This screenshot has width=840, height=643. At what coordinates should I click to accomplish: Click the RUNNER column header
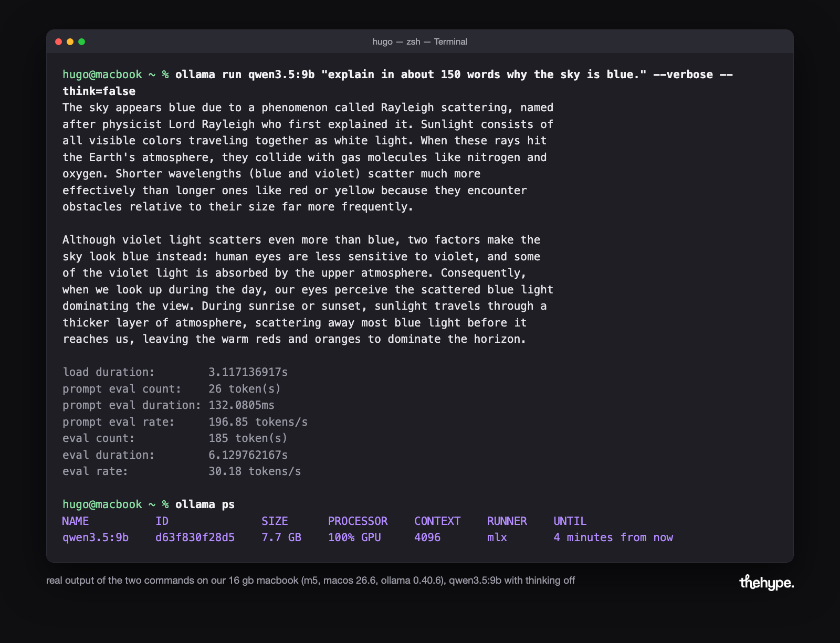(x=507, y=521)
